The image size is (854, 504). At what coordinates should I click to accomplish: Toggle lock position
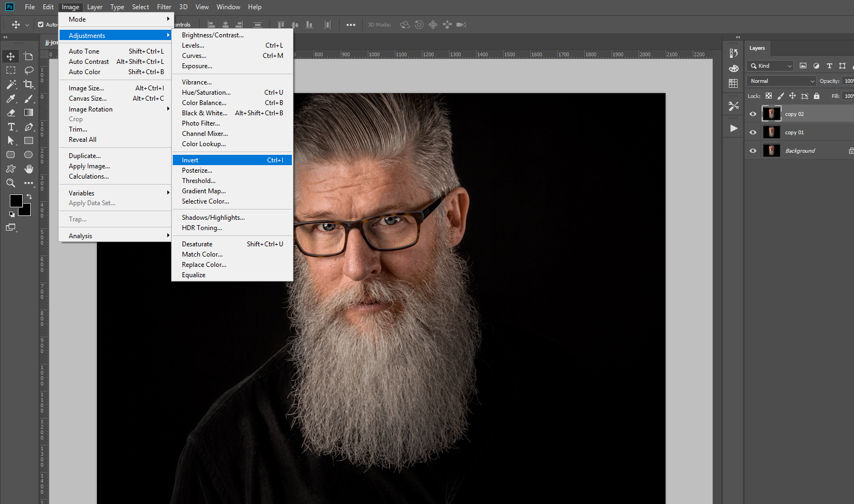pos(792,96)
